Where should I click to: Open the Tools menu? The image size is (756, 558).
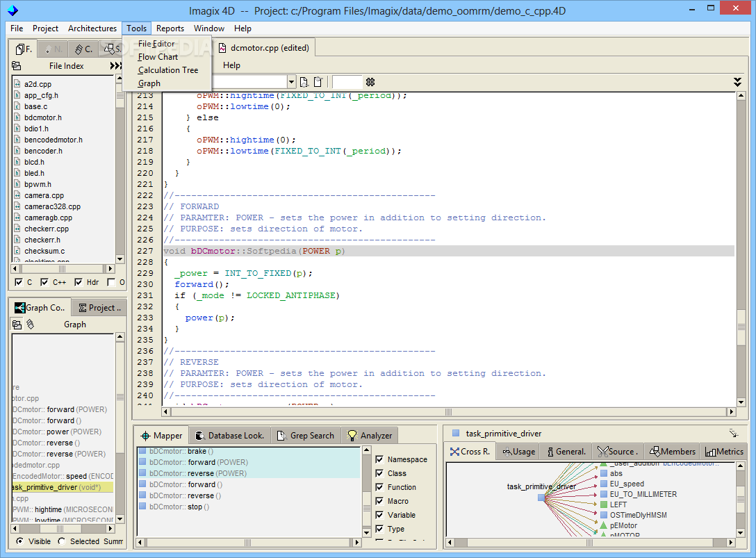coord(136,28)
